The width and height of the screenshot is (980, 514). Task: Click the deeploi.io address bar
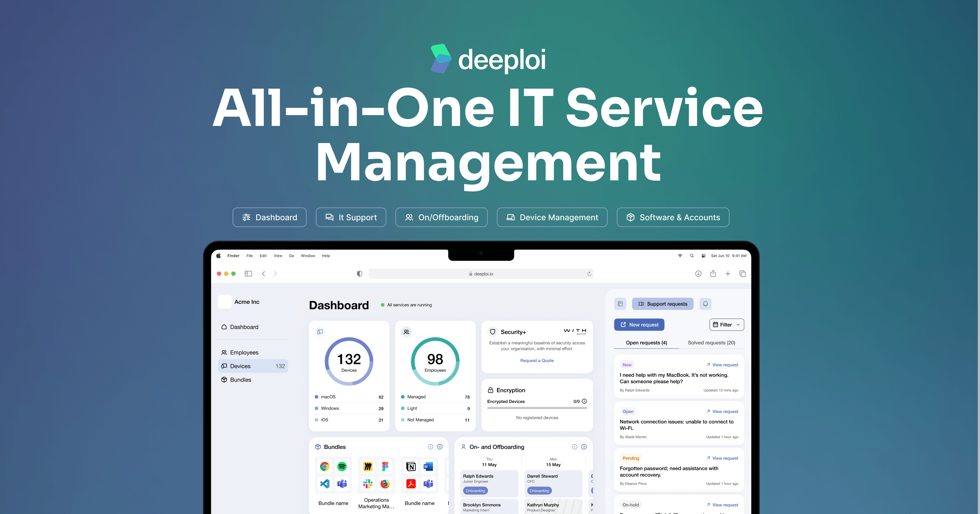tap(481, 274)
